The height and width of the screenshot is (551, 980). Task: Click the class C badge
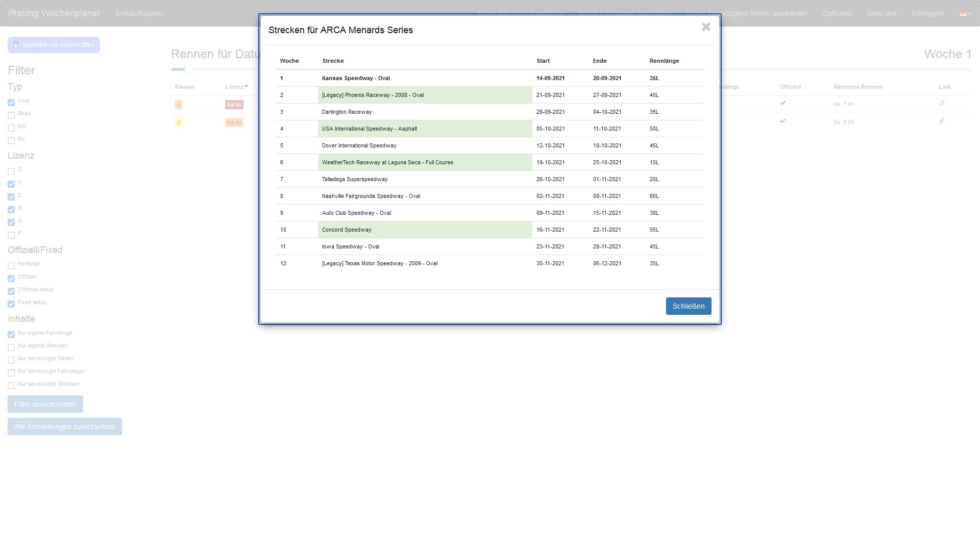179,122
